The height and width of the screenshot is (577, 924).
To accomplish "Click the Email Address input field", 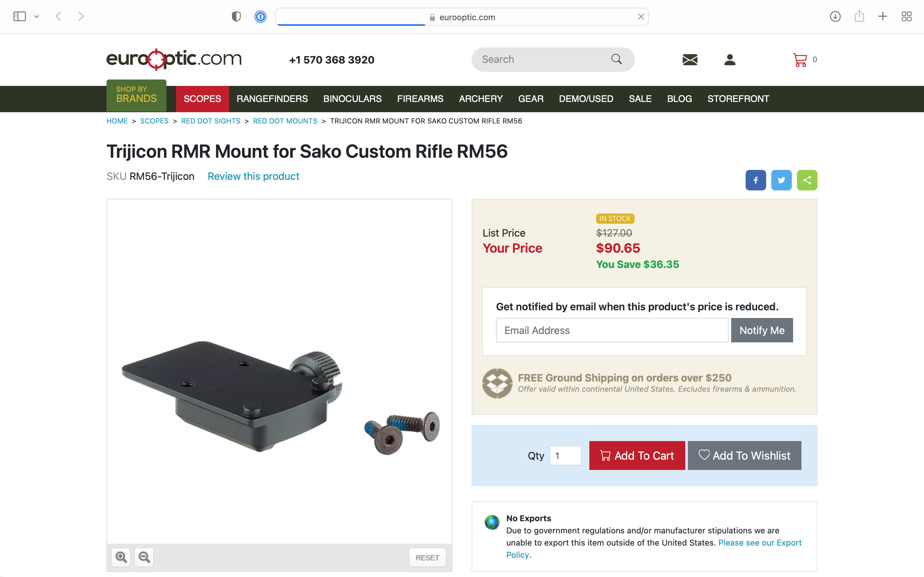I will (x=612, y=330).
